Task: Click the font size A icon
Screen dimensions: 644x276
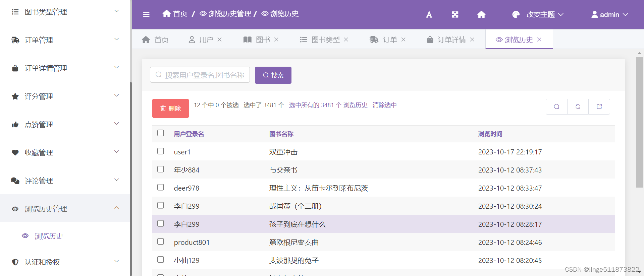Action: [429, 14]
